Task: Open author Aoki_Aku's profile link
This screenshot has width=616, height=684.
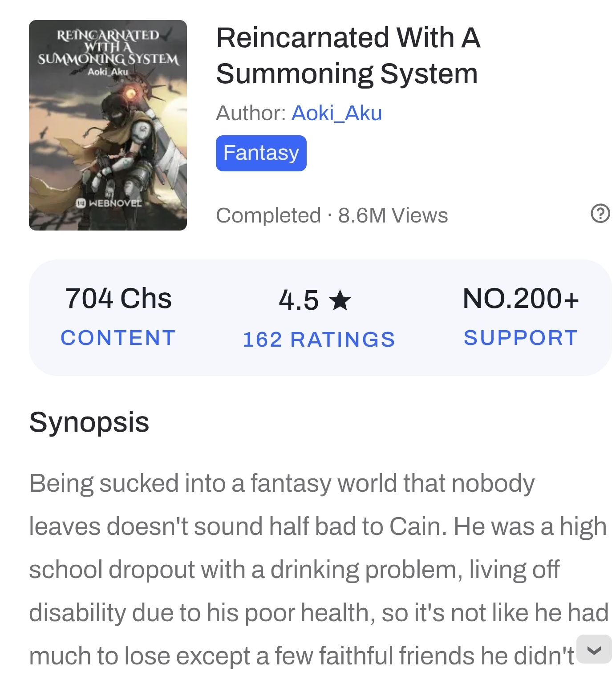Action: (336, 113)
